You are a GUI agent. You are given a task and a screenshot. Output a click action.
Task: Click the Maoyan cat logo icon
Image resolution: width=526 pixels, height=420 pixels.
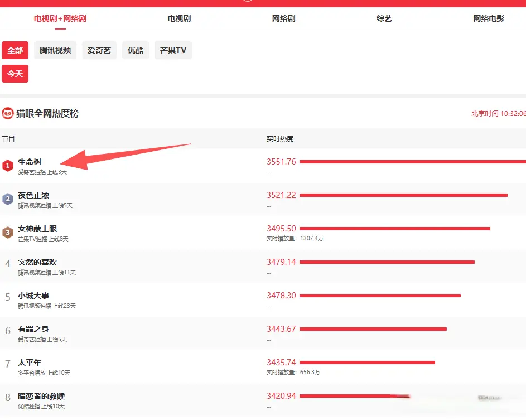[8, 114]
